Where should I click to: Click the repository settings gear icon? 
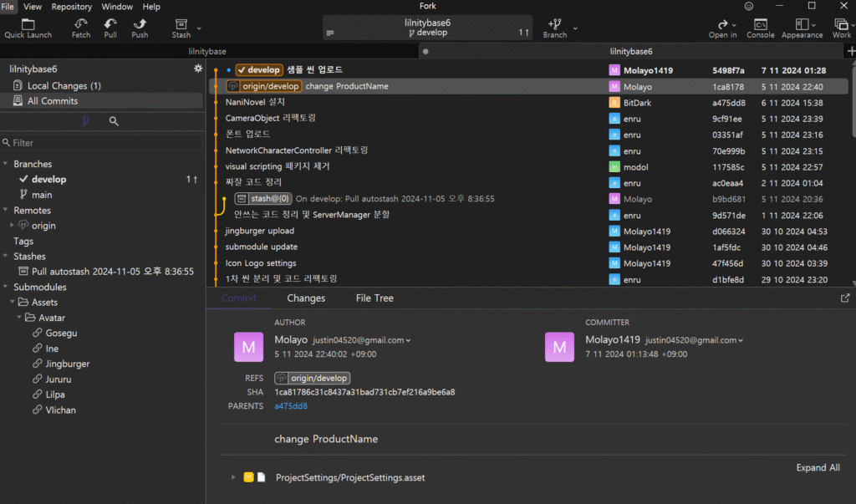point(198,69)
